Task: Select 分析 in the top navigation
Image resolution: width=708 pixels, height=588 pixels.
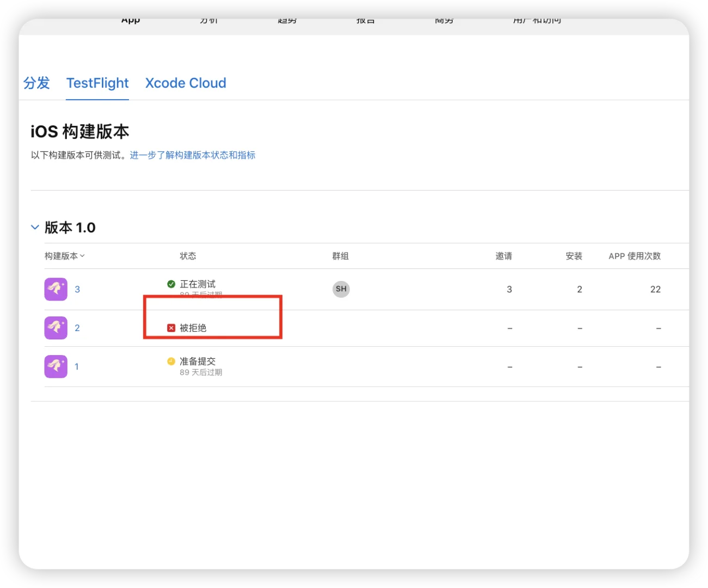Action: [x=208, y=19]
